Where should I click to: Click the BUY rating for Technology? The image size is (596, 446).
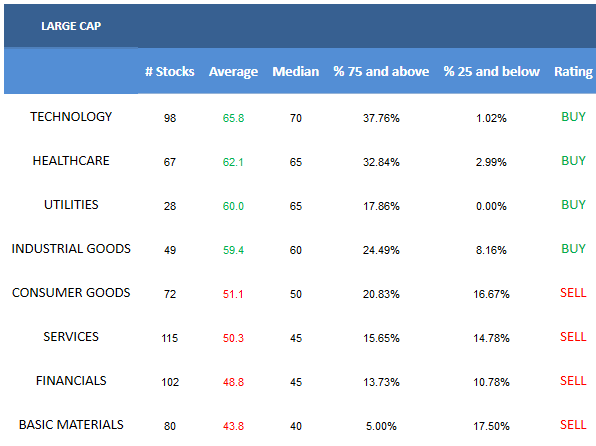tap(573, 117)
